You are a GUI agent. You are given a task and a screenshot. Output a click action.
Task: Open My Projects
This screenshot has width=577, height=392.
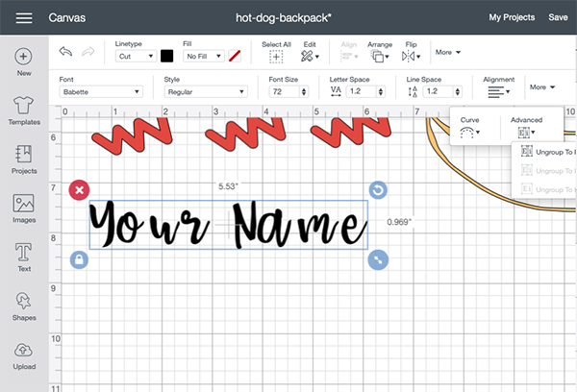point(512,17)
